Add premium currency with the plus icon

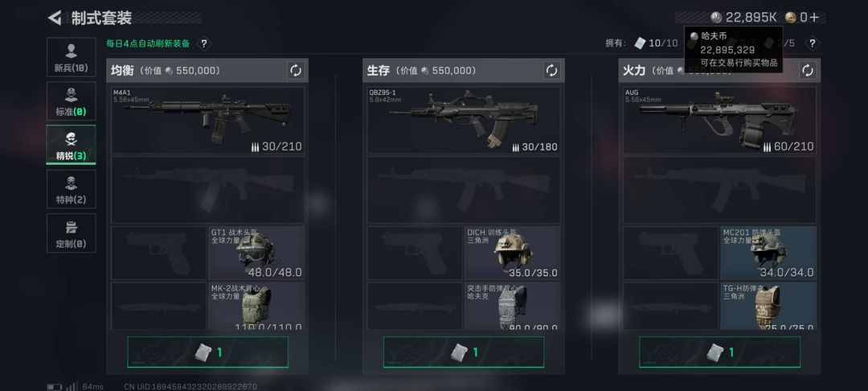[813, 18]
